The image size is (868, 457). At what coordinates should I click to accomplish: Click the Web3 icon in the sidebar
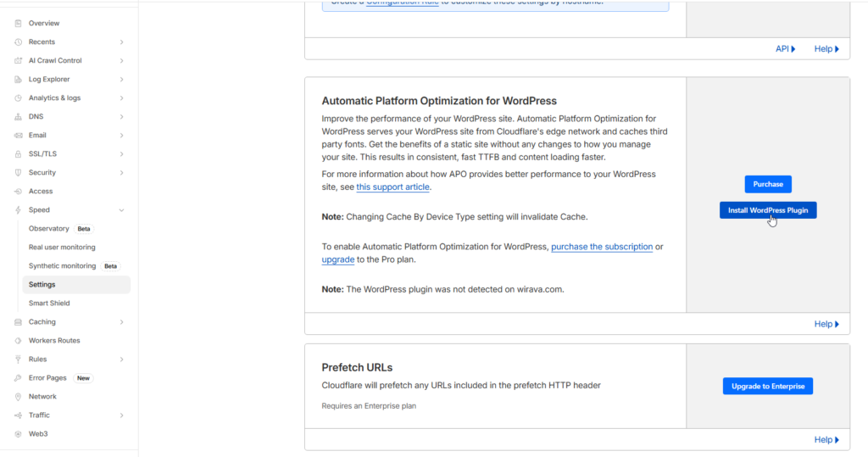(x=19, y=433)
